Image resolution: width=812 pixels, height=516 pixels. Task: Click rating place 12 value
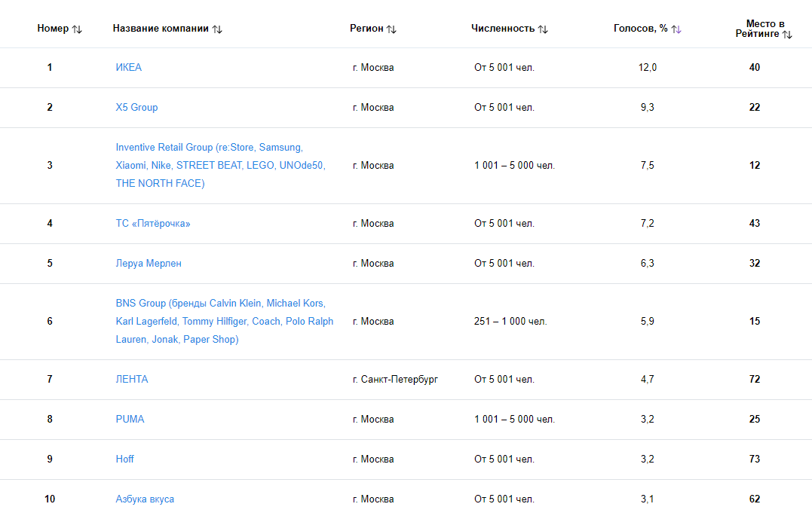point(755,165)
